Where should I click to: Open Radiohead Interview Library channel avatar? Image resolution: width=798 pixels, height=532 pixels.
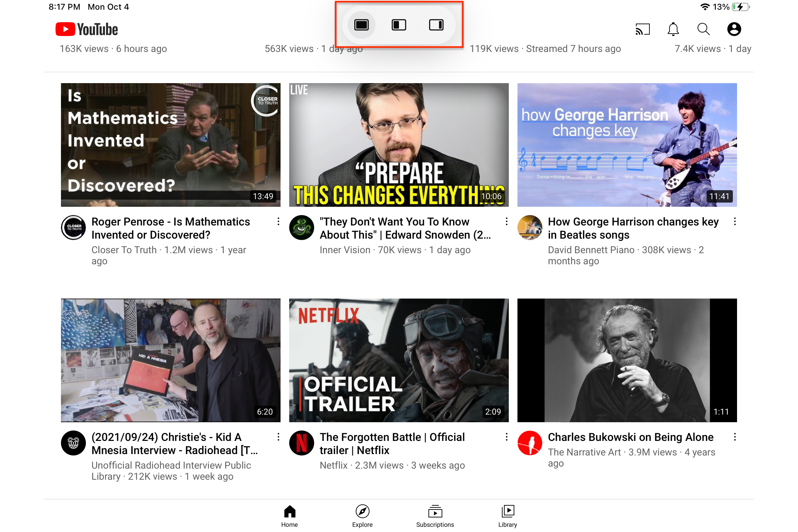tap(73, 443)
